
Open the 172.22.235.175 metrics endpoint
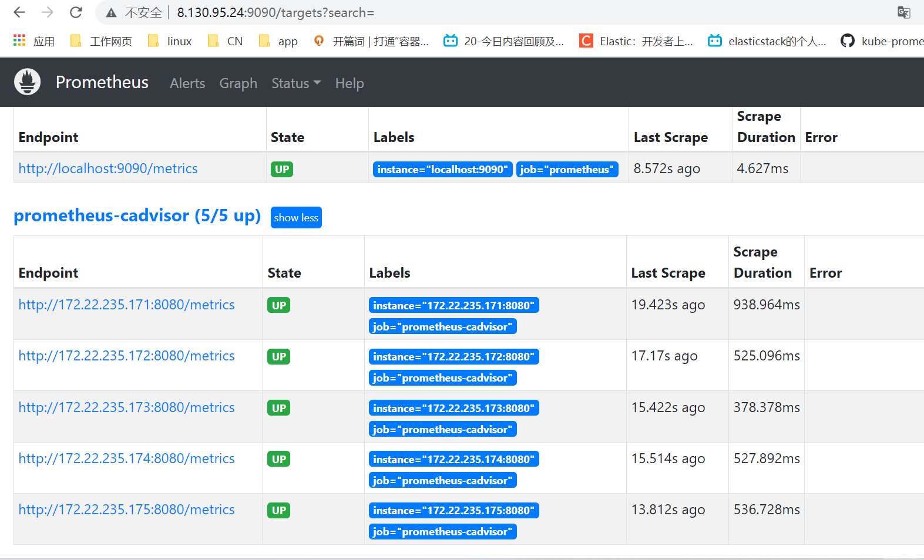(127, 510)
